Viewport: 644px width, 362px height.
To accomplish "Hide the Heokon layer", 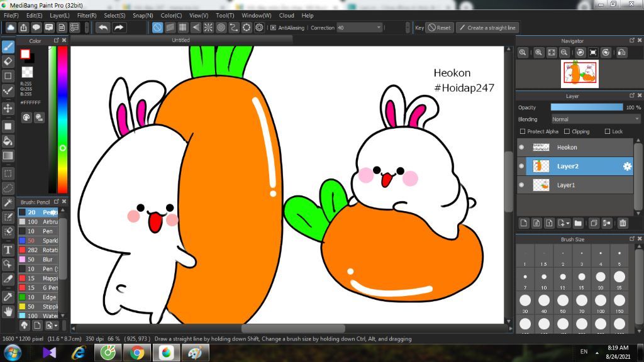I will (x=521, y=147).
